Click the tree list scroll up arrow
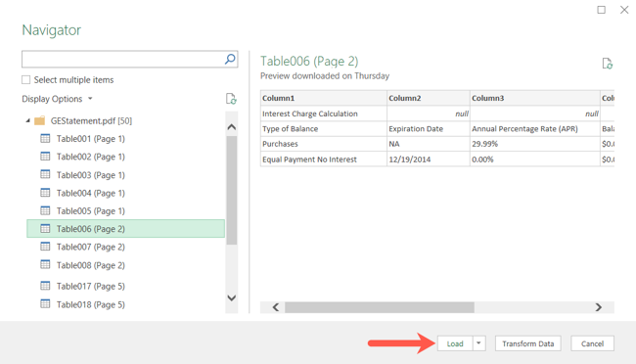This screenshot has height=364, width=636. (232, 127)
